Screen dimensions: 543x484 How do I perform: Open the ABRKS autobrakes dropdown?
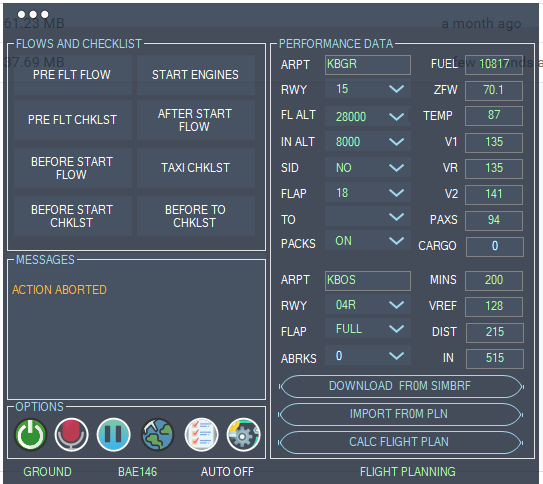pyautogui.click(x=367, y=356)
